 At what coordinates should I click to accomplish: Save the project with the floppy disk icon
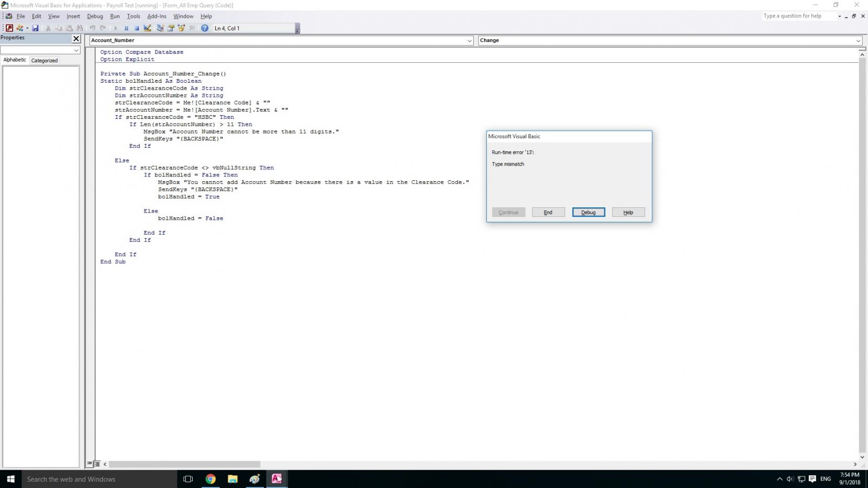tap(36, 28)
